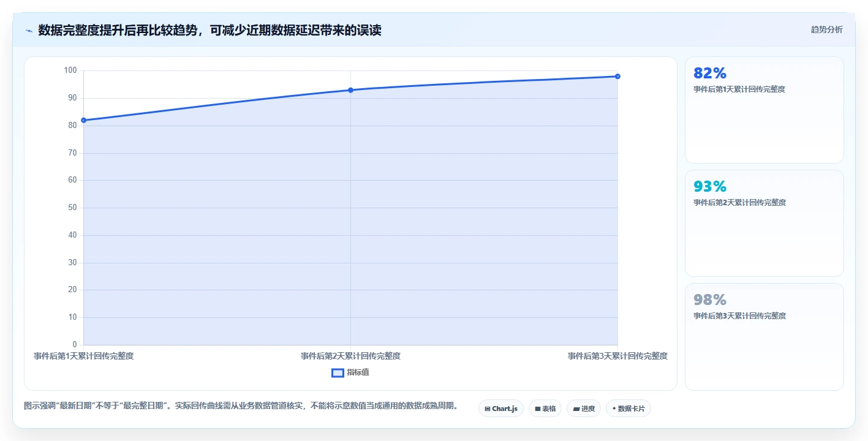Click card label 事件后第2天累计回传完整度
This screenshot has width=868, height=441.
(739, 203)
